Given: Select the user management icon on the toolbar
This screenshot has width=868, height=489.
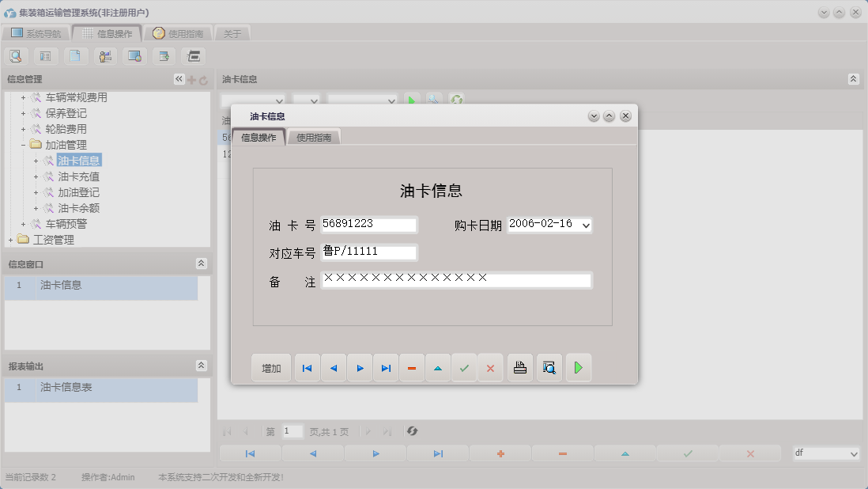Looking at the screenshot, I should click(x=104, y=55).
